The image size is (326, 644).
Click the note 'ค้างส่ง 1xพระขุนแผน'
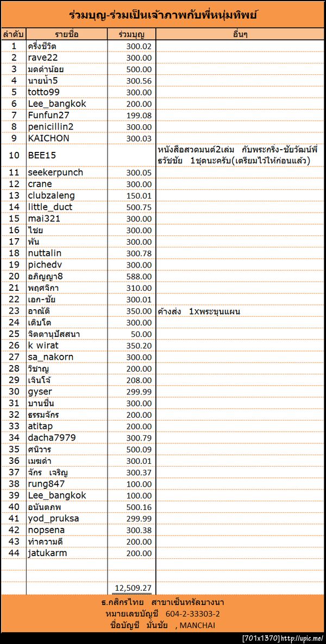199,311
